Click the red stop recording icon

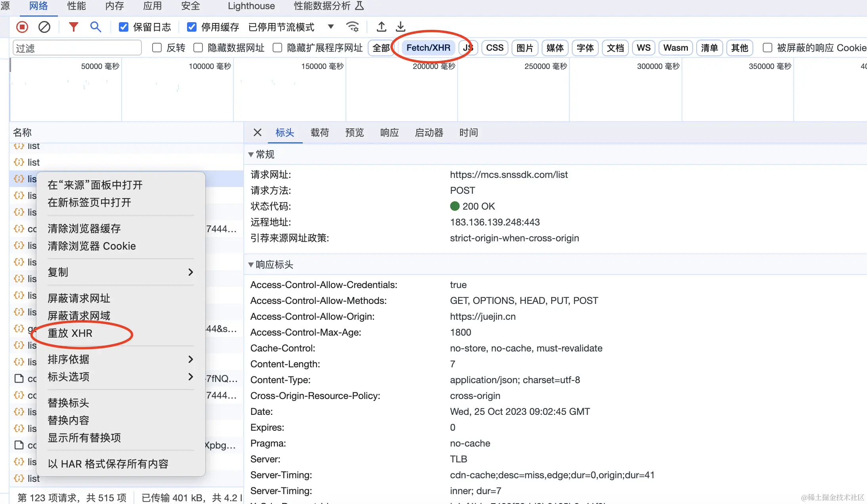pyautogui.click(x=22, y=27)
